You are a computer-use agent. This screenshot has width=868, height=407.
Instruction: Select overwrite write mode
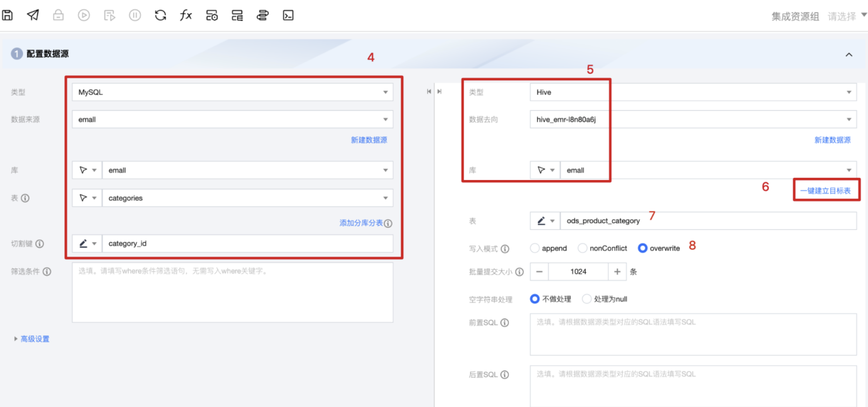643,248
